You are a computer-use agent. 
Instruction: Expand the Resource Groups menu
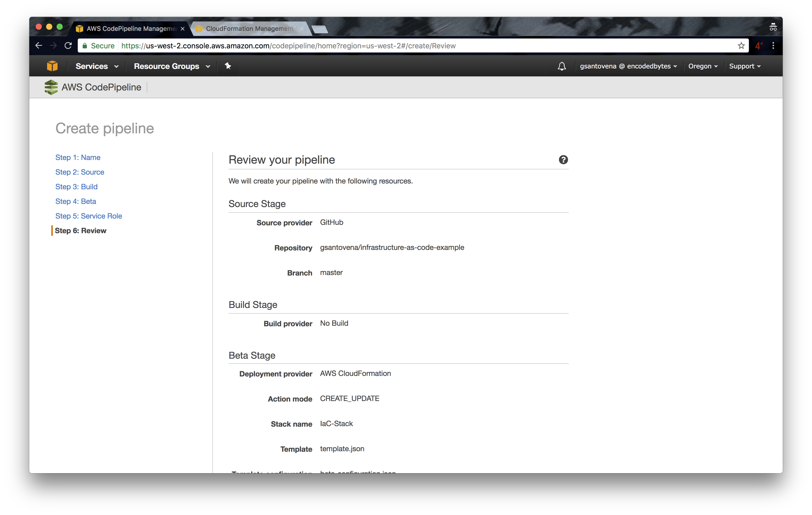[x=172, y=66]
